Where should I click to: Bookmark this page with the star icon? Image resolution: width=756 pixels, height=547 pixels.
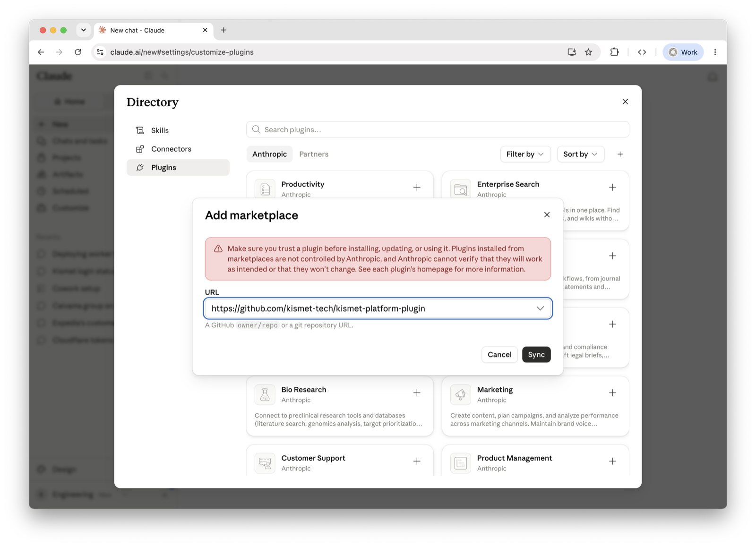(x=588, y=52)
